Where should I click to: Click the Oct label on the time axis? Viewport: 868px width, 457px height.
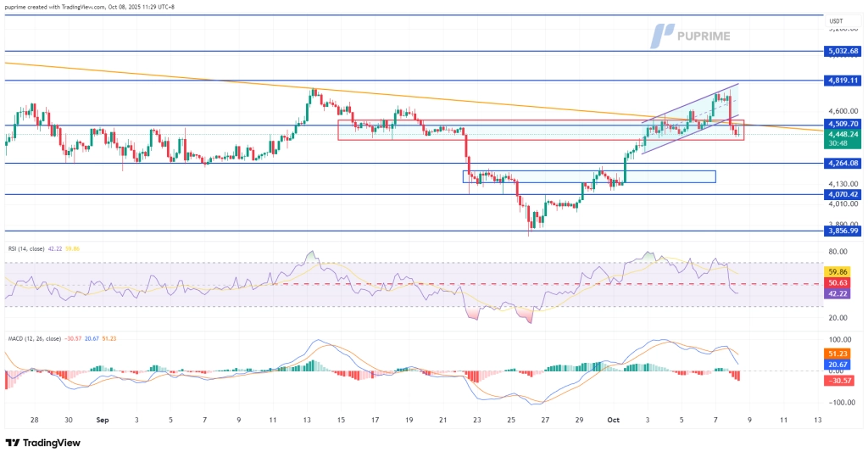(x=613, y=420)
